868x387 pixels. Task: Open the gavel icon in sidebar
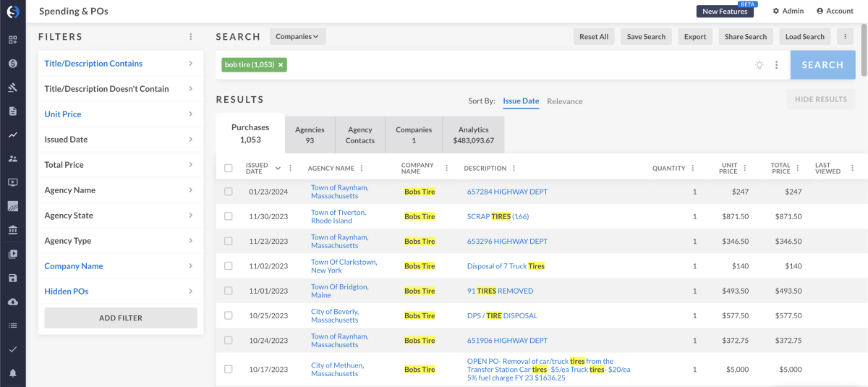(x=13, y=88)
